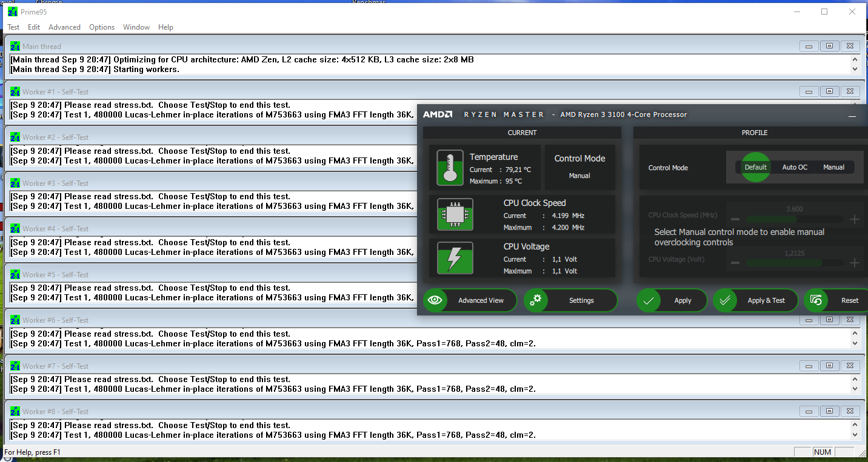Open the Edit menu

[34, 27]
